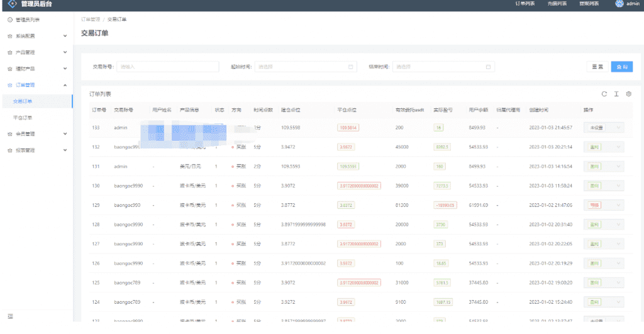The height and width of the screenshot is (334, 644).
Task: Click the 创建时间 column header
Action: (538, 110)
